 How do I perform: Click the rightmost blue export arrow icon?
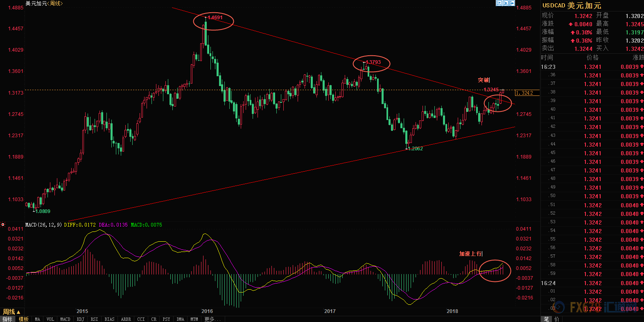pos(512,3)
